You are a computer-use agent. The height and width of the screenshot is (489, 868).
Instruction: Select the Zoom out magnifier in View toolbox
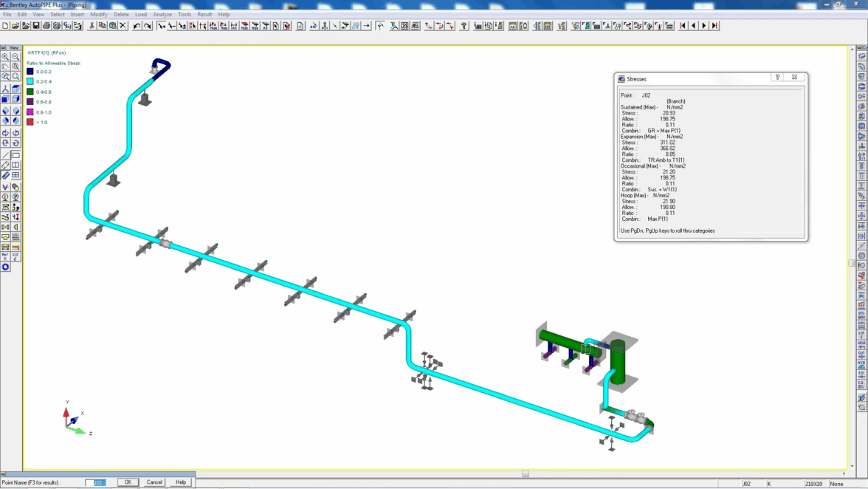pyautogui.click(x=15, y=57)
